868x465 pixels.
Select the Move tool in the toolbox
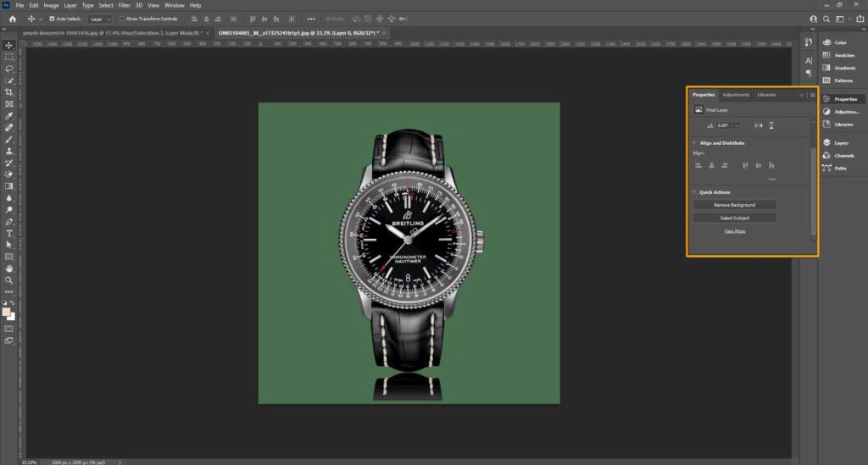point(8,46)
